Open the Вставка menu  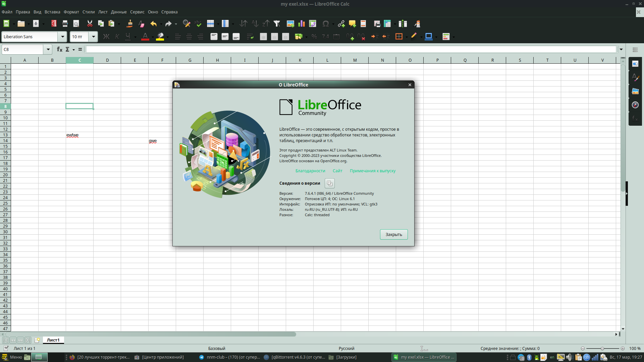52,12
